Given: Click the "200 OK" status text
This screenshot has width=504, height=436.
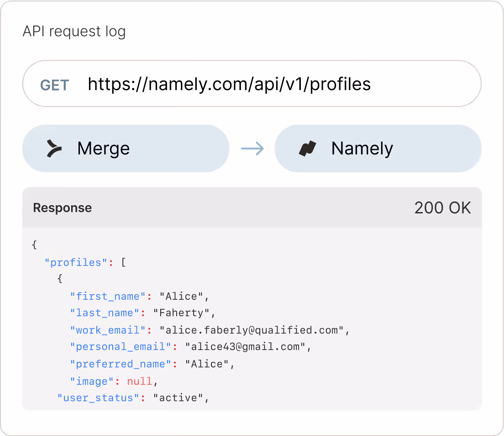Looking at the screenshot, I should pyautogui.click(x=443, y=207).
